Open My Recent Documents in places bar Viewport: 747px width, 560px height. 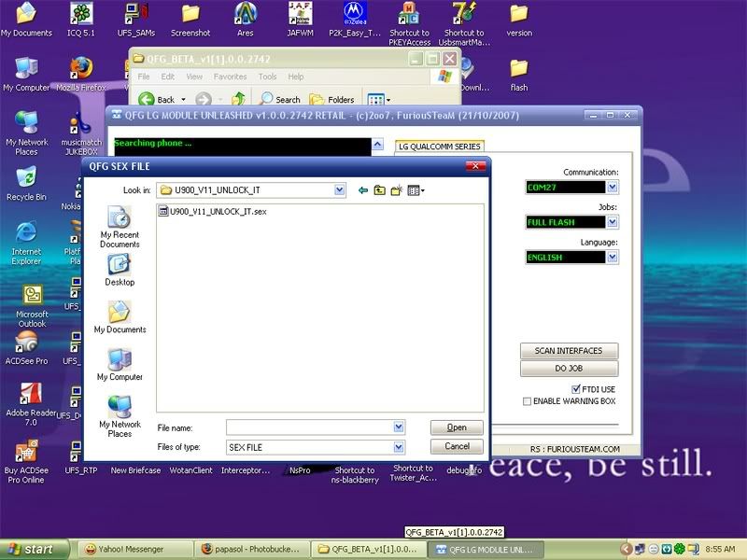pyautogui.click(x=120, y=227)
